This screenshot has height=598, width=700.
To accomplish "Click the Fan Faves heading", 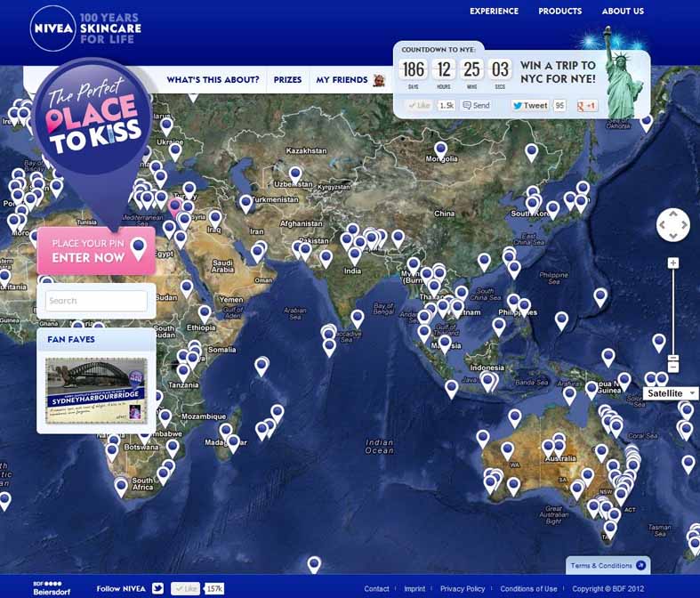I will [x=71, y=339].
